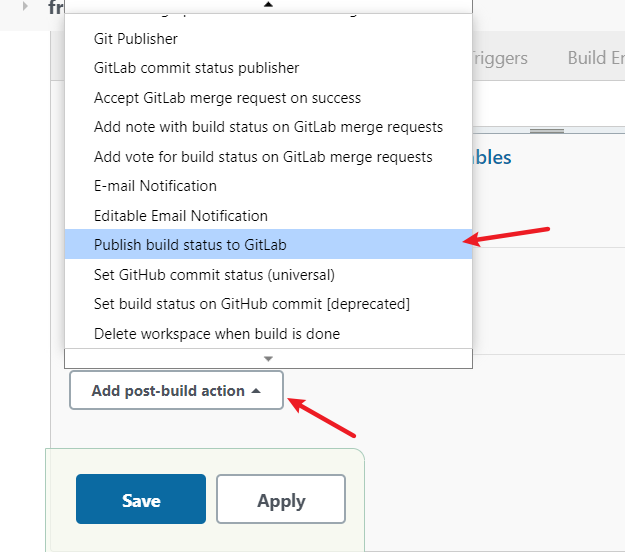625x552 pixels.
Task: Expand the tree arrow at top left
Action: tap(25, 6)
